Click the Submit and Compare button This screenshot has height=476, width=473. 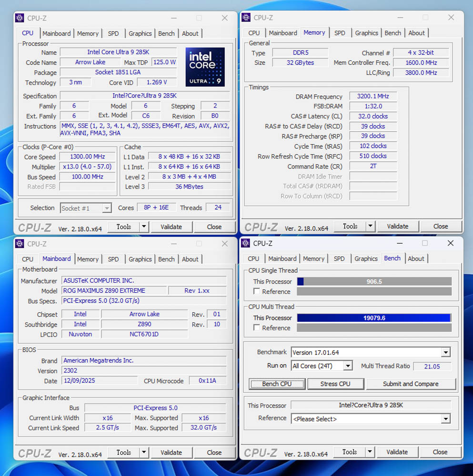[410, 384]
